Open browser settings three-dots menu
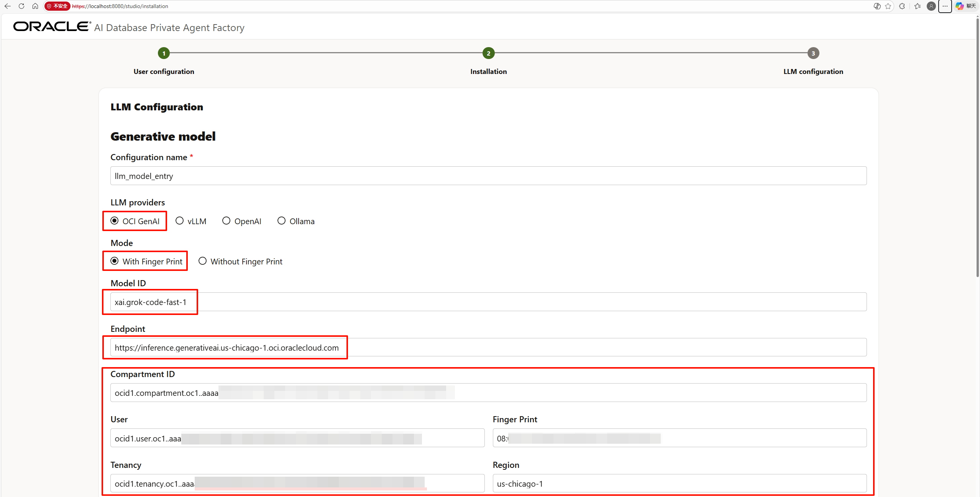The height and width of the screenshot is (497, 980). [x=945, y=6]
